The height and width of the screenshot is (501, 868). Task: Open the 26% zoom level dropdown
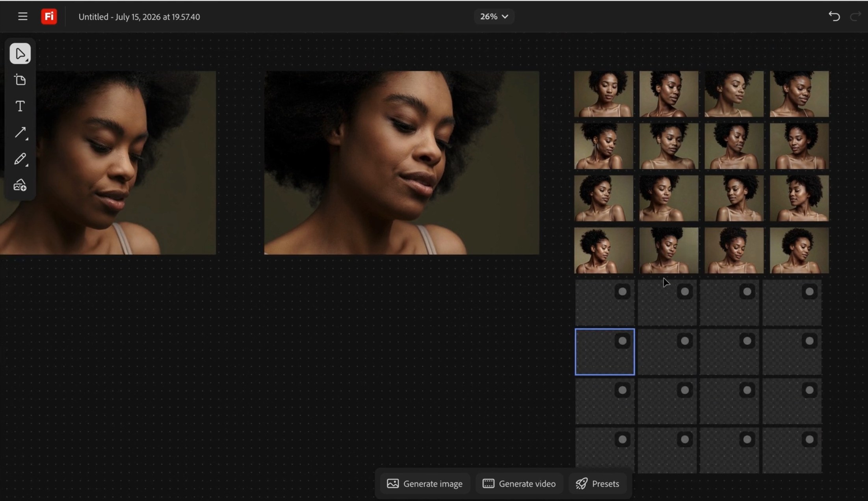pyautogui.click(x=494, y=17)
